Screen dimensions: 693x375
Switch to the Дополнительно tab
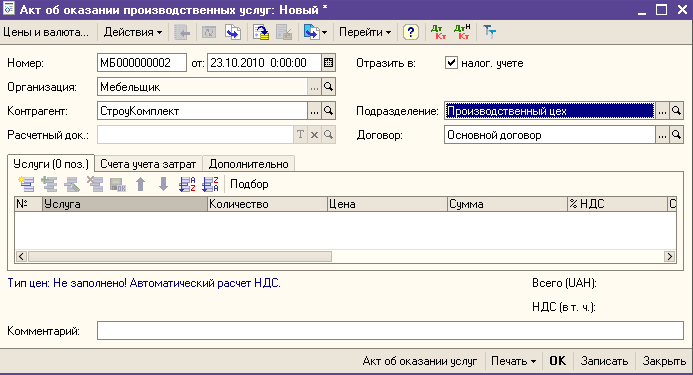pos(248,164)
